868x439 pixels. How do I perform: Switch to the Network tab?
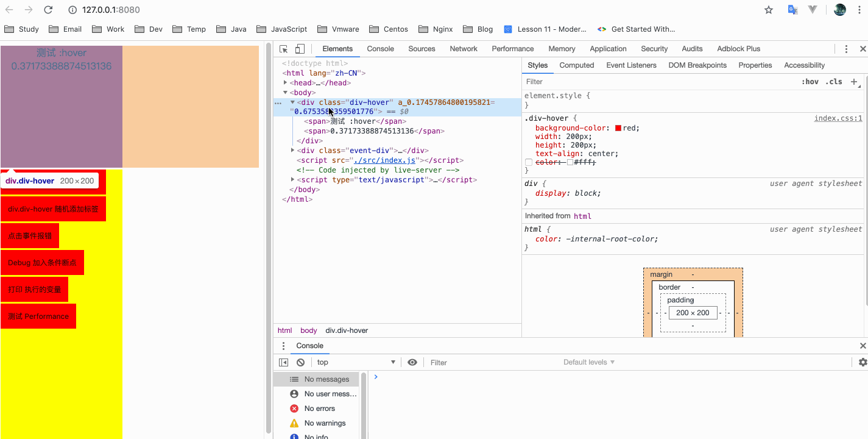coord(464,49)
